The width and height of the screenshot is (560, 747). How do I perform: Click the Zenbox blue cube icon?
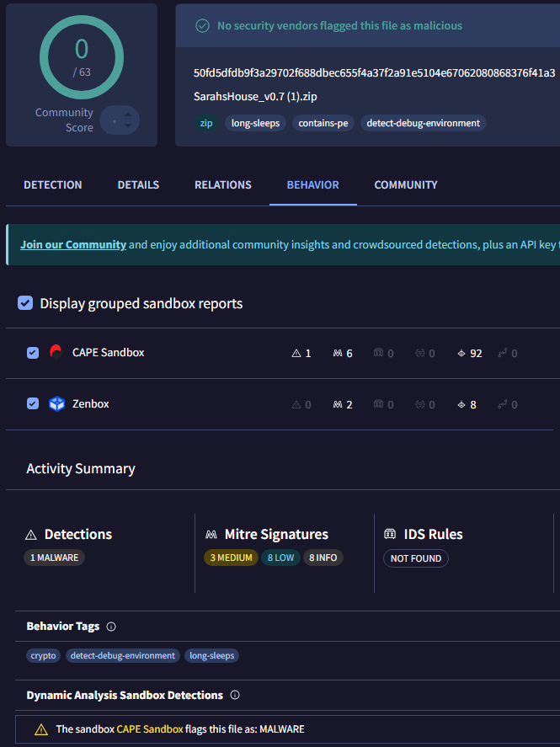[56, 404]
